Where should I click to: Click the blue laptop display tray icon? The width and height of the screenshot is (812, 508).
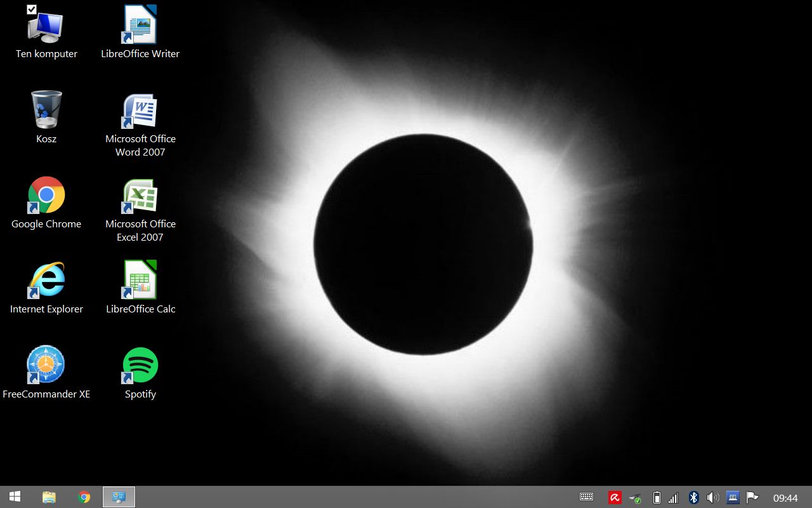point(733,498)
